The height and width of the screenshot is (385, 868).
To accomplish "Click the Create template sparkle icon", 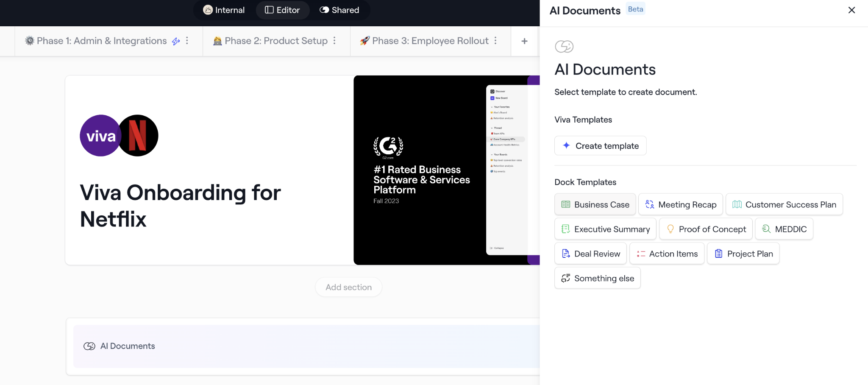I will pos(566,145).
